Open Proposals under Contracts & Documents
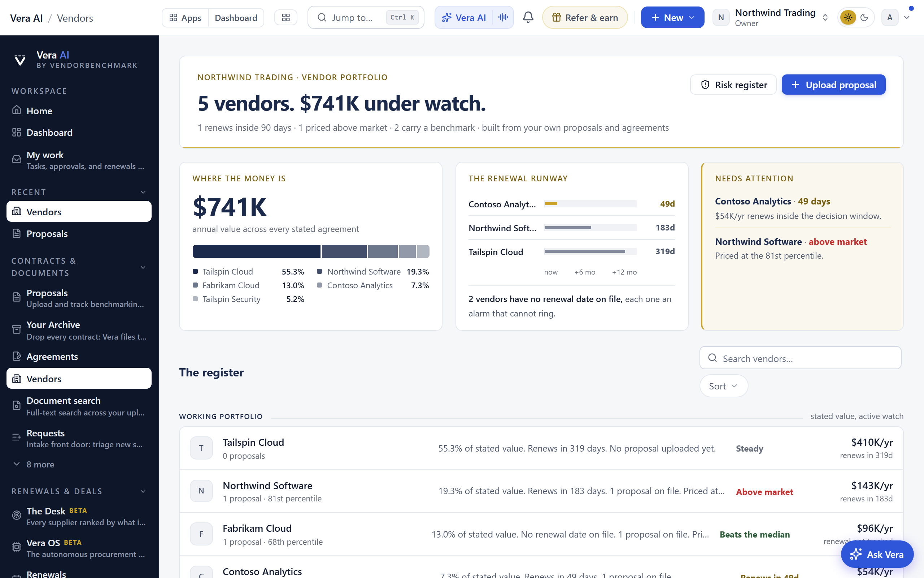 coord(79,298)
